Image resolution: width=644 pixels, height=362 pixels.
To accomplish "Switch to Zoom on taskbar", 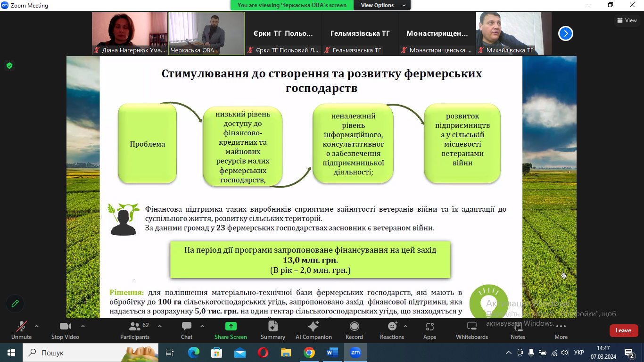I will (x=355, y=353).
